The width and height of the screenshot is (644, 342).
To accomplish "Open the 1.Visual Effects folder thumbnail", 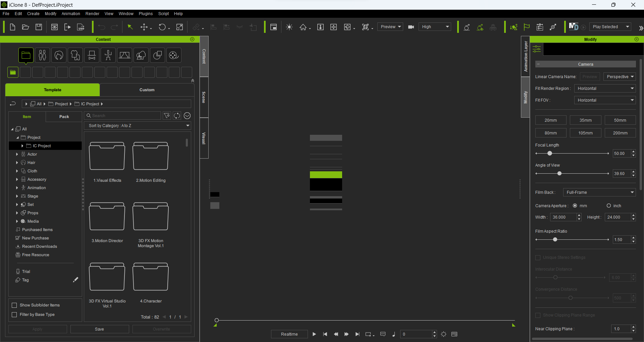I will pos(107,156).
